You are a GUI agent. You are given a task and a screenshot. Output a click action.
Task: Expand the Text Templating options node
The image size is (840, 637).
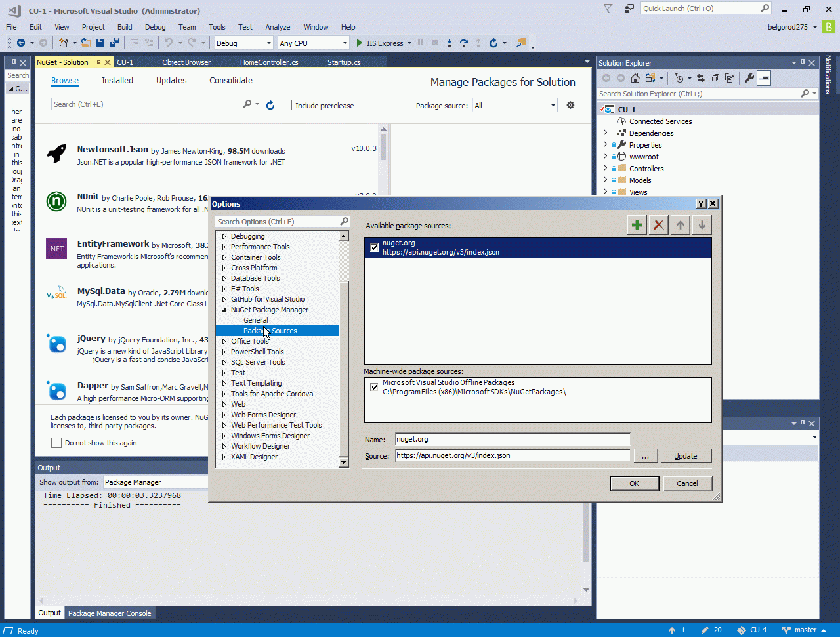tap(224, 383)
